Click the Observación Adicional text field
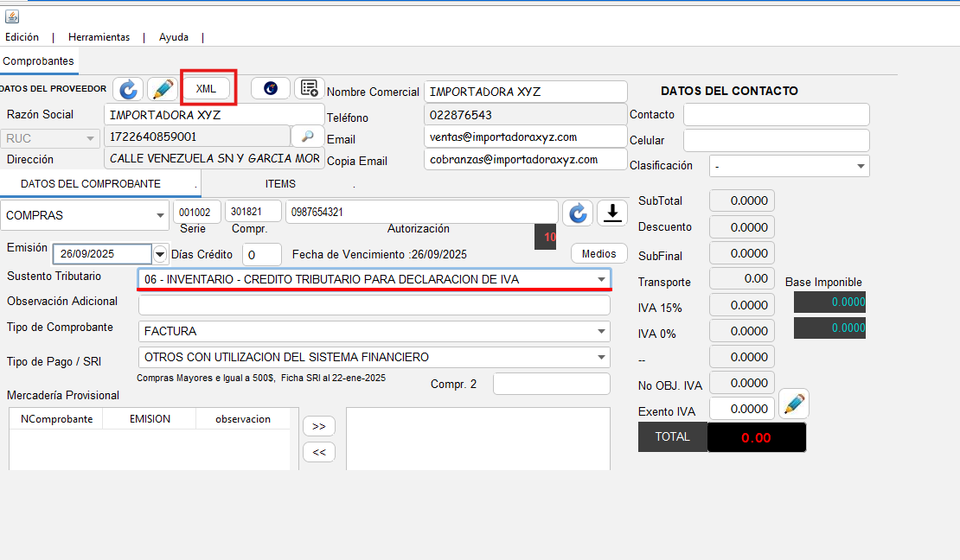The image size is (960, 560). pyautogui.click(x=374, y=305)
